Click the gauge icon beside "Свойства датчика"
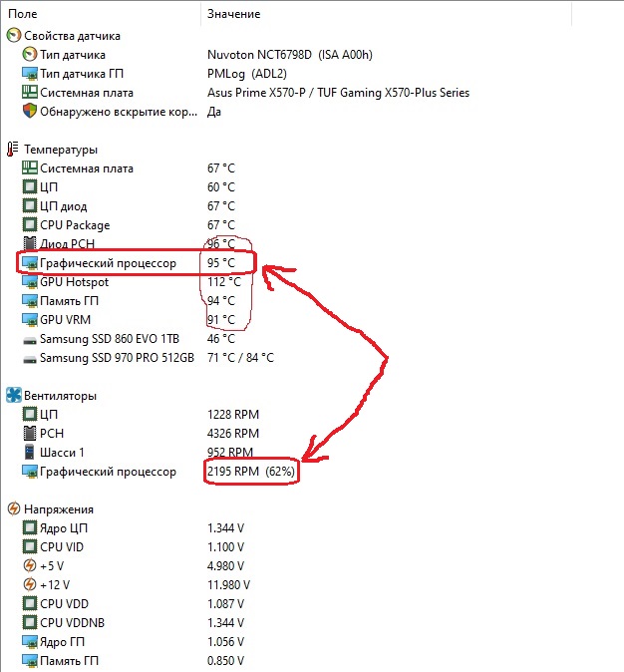The width and height of the screenshot is (624, 672). 13,36
